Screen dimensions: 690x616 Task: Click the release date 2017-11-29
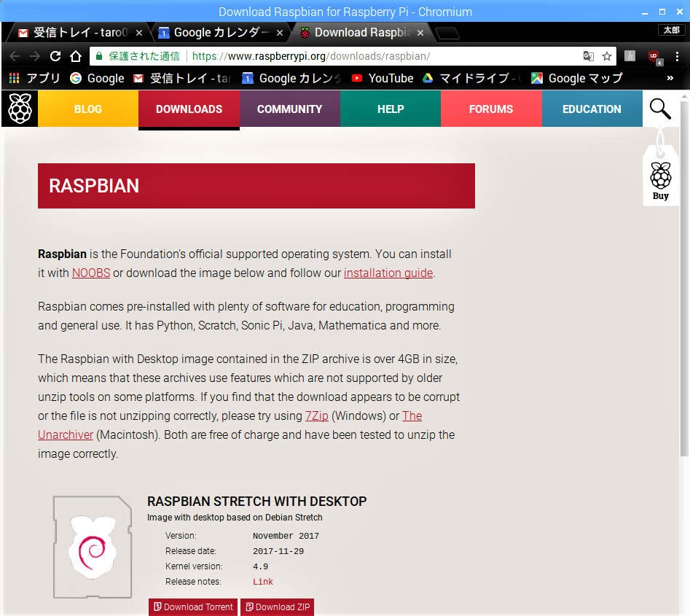click(x=278, y=551)
